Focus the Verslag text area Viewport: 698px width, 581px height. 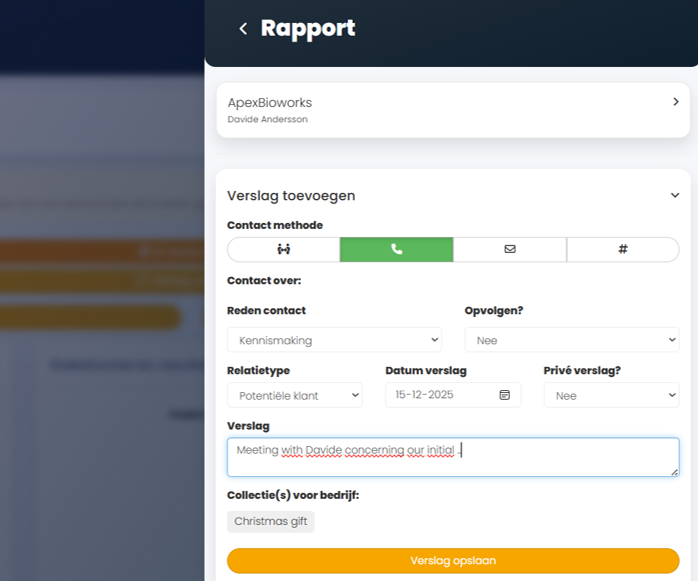pyautogui.click(x=453, y=457)
